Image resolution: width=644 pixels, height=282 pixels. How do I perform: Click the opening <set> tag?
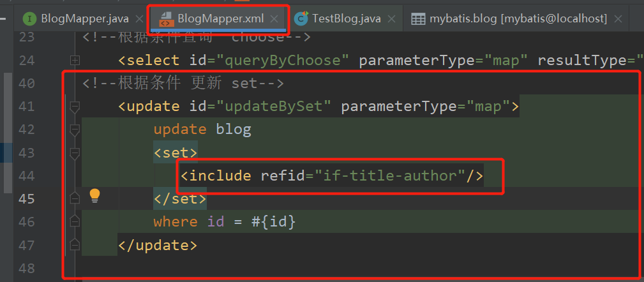coord(176,153)
